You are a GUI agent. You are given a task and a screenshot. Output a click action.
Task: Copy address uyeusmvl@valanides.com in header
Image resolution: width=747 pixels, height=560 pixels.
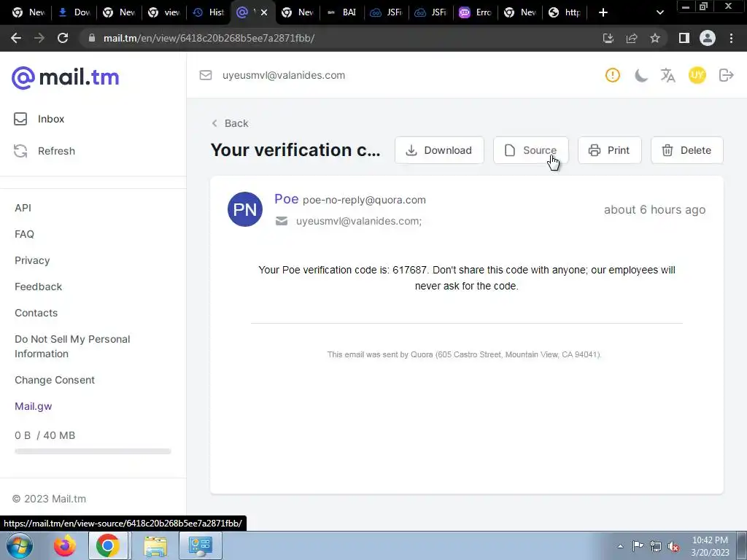[284, 75]
